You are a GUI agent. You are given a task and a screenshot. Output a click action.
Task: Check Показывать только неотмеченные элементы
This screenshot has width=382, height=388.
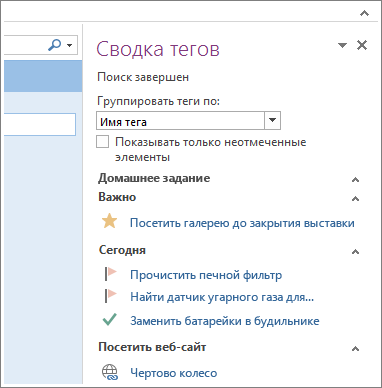point(102,142)
